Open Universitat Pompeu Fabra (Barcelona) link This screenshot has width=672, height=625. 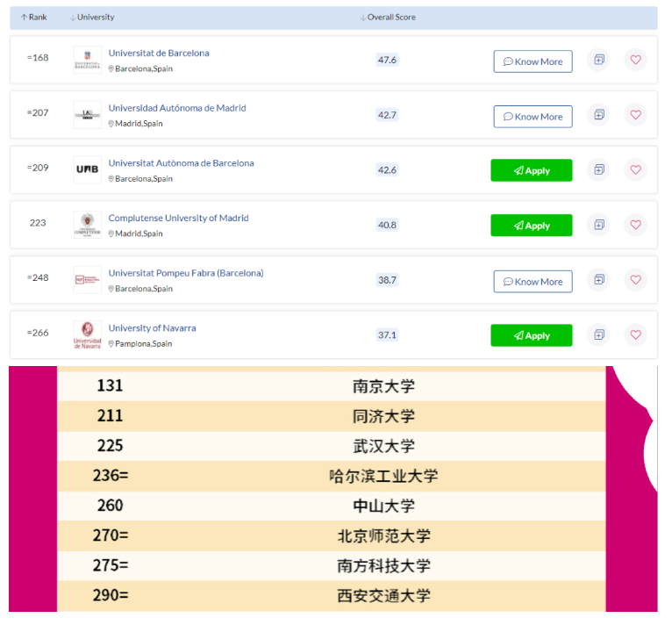(x=186, y=273)
